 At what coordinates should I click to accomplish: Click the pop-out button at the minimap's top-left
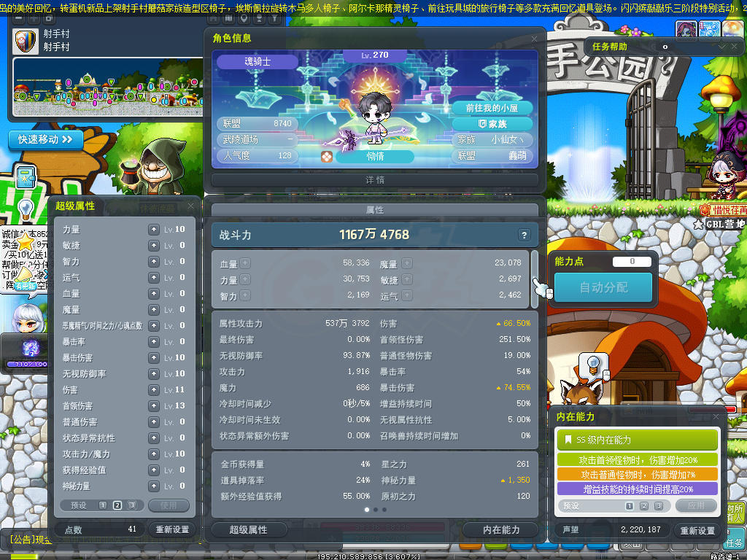49,18
